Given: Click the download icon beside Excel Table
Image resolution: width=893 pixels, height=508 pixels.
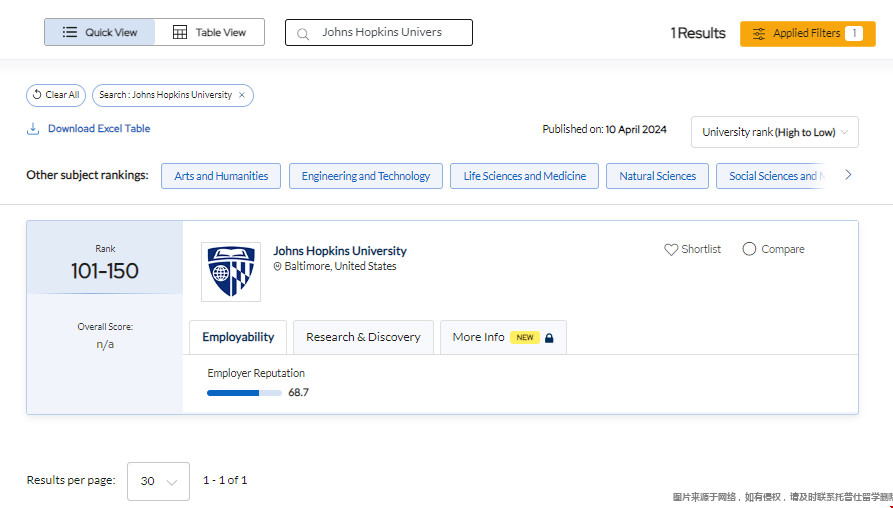Looking at the screenshot, I should tap(33, 129).
